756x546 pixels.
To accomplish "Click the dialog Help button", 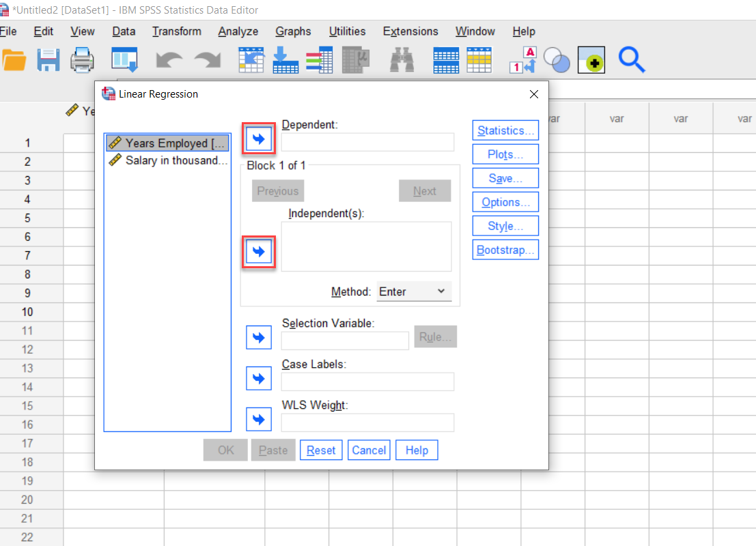I will 417,450.
